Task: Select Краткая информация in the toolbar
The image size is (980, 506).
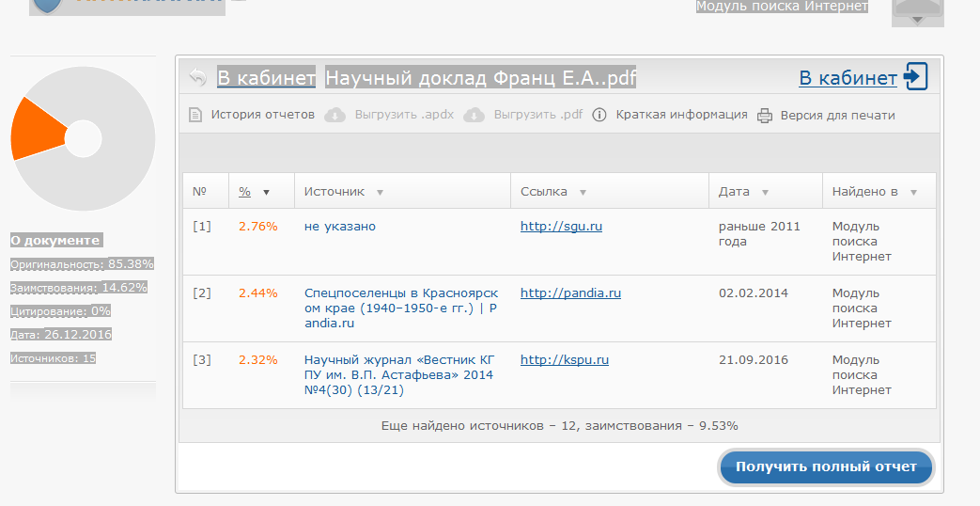Action: point(681,115)
